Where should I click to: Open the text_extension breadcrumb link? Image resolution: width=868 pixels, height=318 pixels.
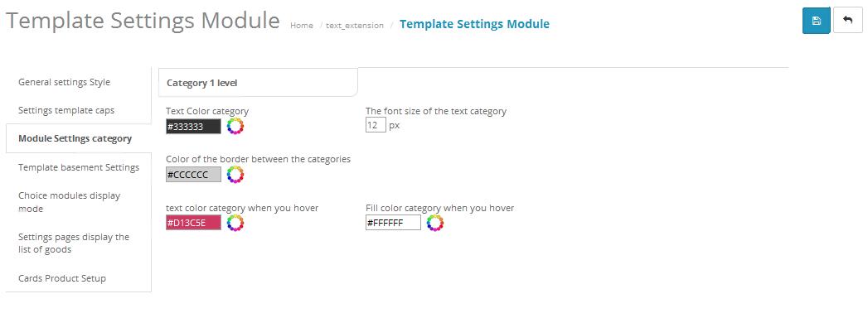point(355,26)
